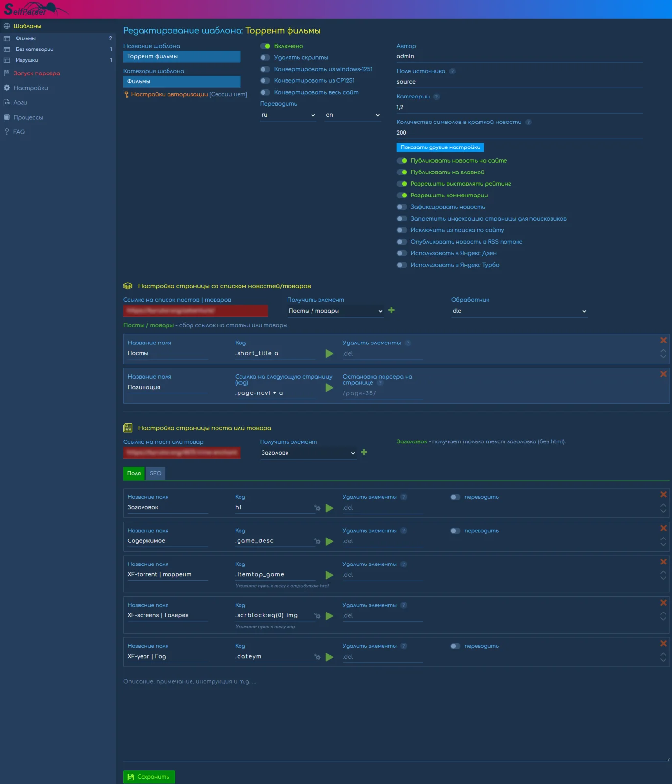Turn on Зафиксировать новость toggle
The image size is (672, 784).
[402, 207]
